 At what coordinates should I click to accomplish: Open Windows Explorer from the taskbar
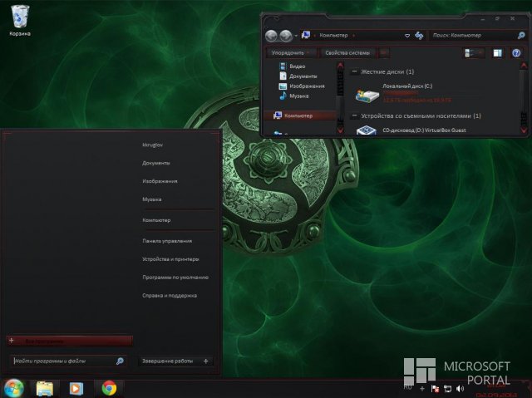click(44, 389)
